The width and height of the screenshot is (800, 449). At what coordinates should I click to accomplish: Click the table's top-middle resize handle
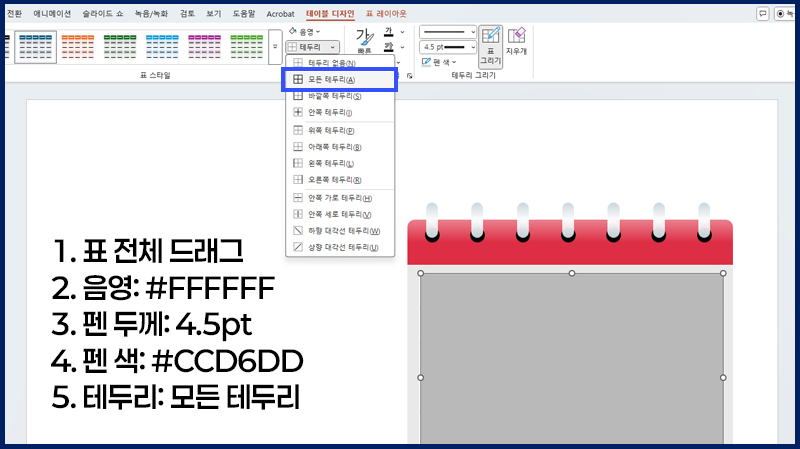point(572,273)
